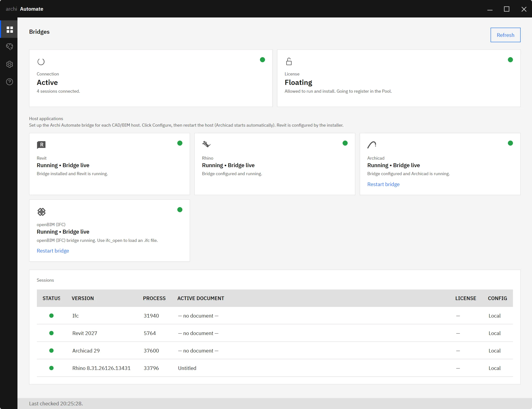
Task: Click the Rhino logo icon
Action: point(206,144)
